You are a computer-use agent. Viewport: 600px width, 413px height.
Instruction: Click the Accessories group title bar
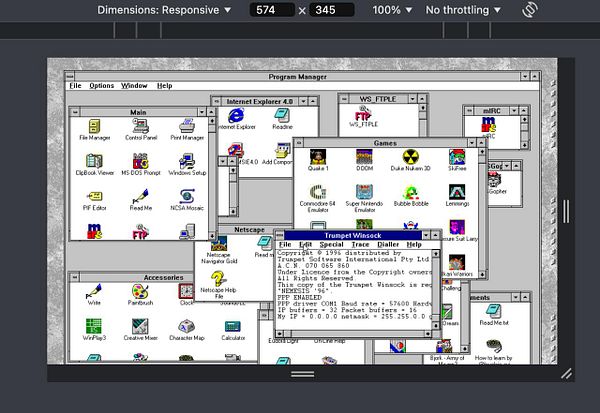pos(164,277)
